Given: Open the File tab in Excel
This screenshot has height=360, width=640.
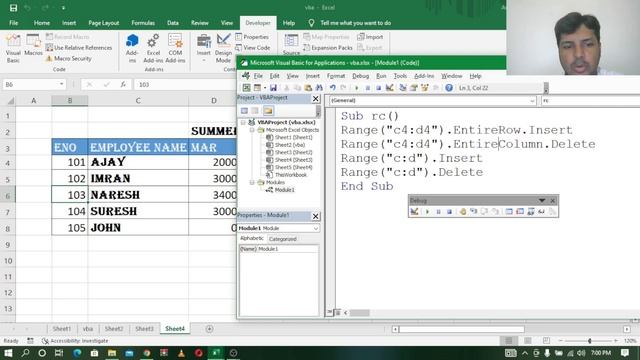Looking at the screenshot, I should tap(13, 23).
